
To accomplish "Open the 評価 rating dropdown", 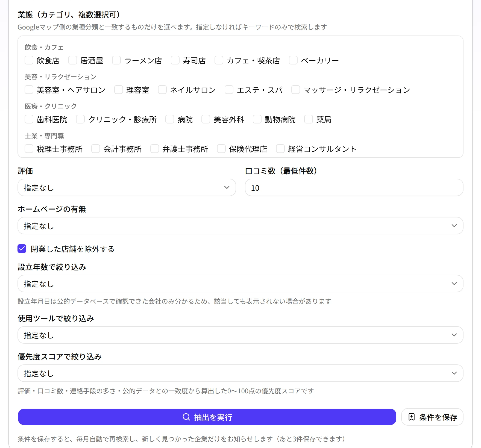I will click(x=127, y=187).
